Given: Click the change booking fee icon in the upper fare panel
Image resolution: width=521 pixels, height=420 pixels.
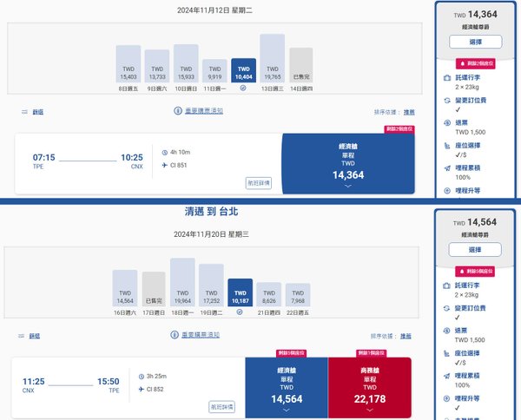Looking at the screenshot, I should tap(447, 101).
